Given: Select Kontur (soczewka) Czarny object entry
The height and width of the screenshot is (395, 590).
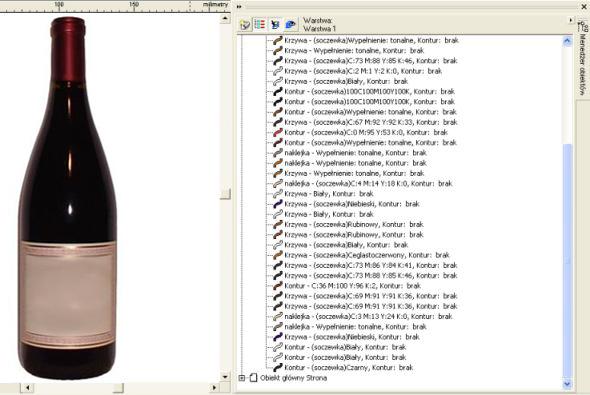Looking at the screenshot, I should (x=348, y=368).
